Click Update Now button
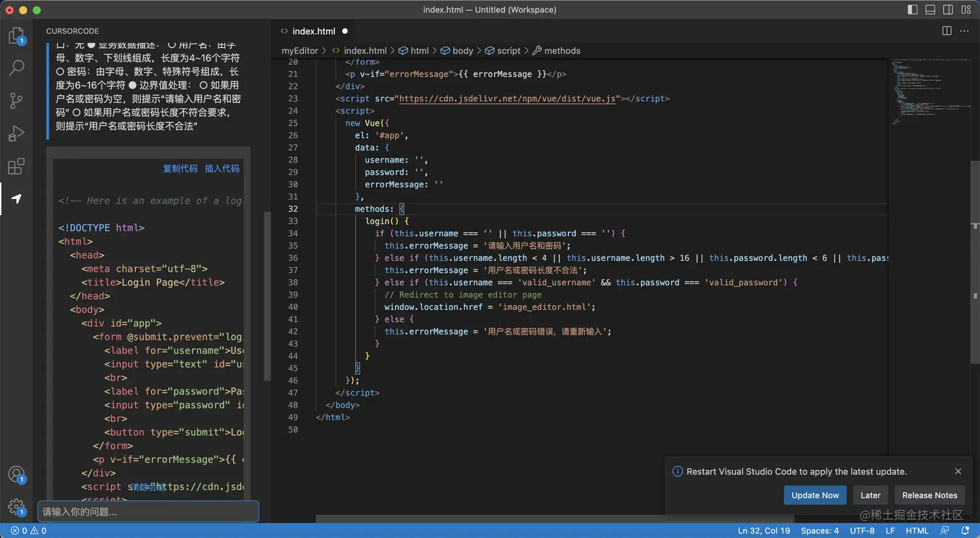The image size is (980, 538). pyautogui.click(x=815, y=495)
